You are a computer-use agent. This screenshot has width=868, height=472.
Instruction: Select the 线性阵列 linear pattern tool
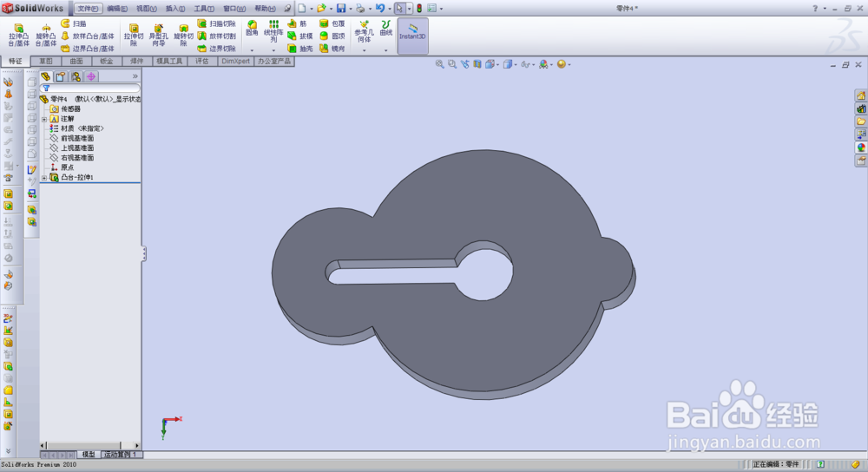point(273,31)
